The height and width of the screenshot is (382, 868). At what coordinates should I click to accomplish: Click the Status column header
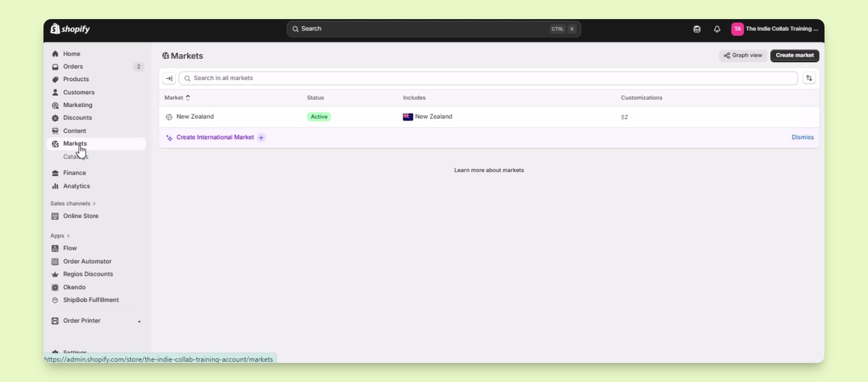(316, 98)
